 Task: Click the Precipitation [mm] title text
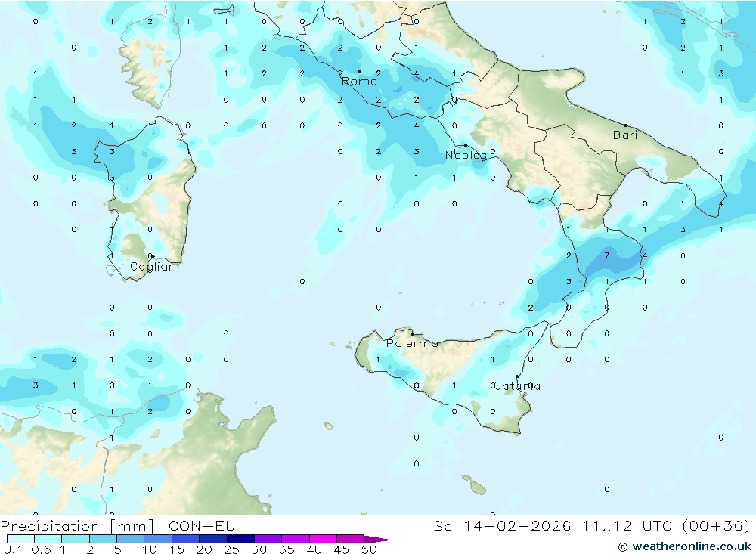click(77, 526)
